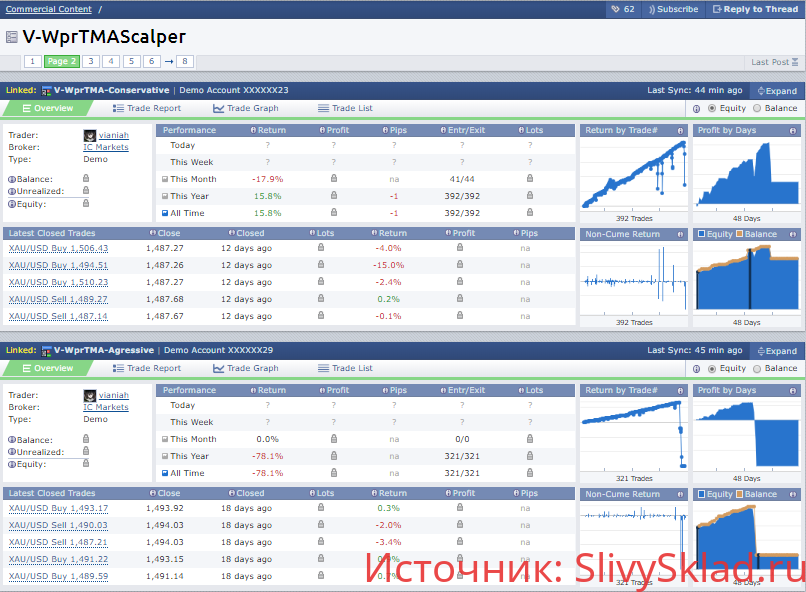Jump to Last Post

[x=774, y=62]
